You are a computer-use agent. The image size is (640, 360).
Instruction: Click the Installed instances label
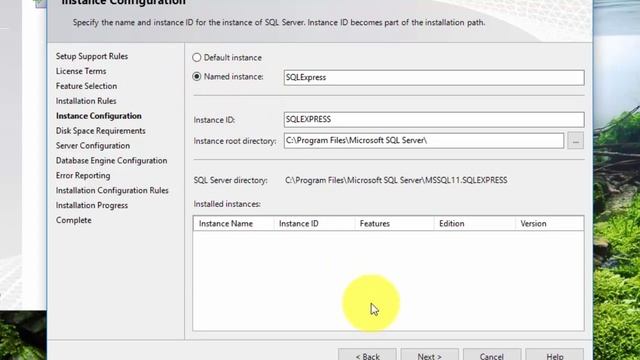[x=227, y=204]
